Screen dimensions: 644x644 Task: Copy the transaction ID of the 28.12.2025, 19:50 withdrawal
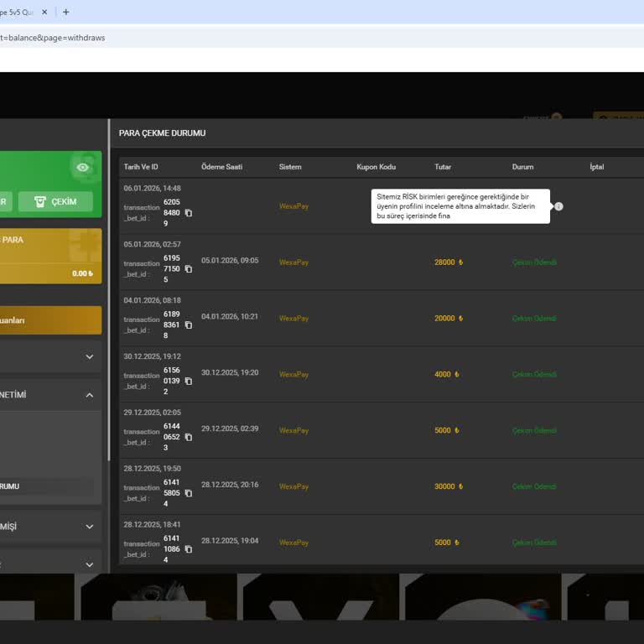[189, 493]
